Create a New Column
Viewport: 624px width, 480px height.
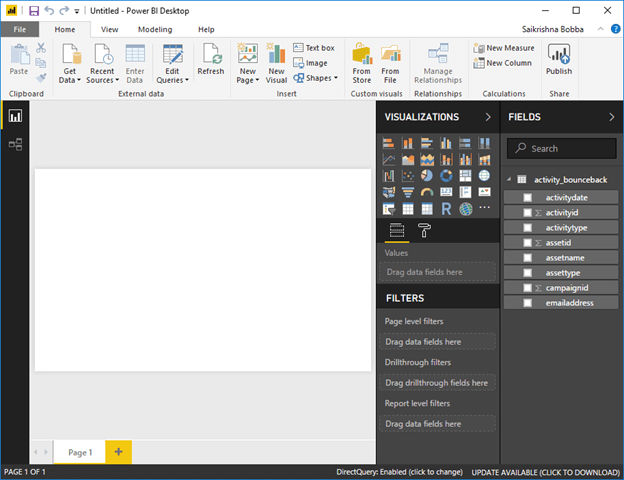(503, 63)
